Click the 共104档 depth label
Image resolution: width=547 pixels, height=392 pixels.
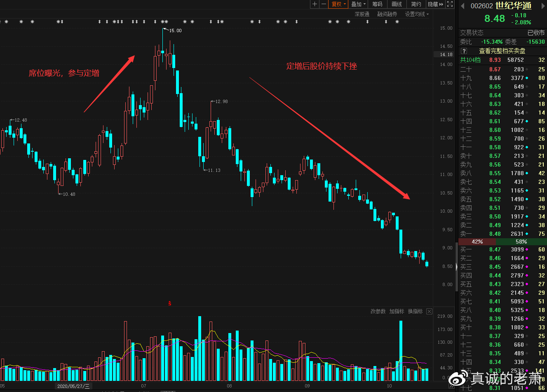pyautogui.click(x=470, y=60)
